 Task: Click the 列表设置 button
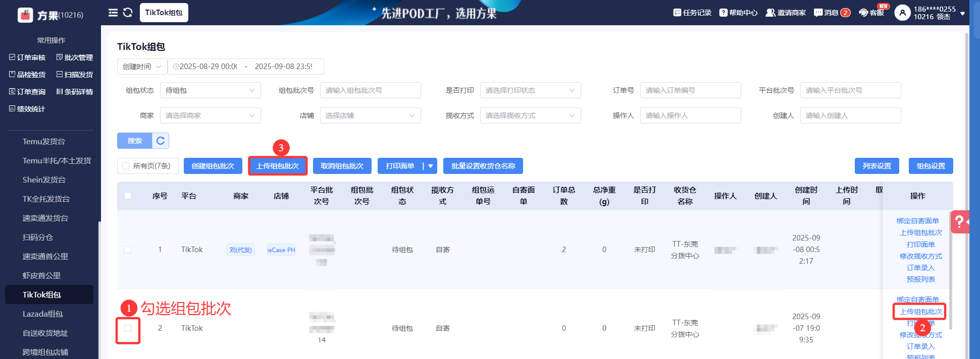pyautogui.click(x=876, y=166)
